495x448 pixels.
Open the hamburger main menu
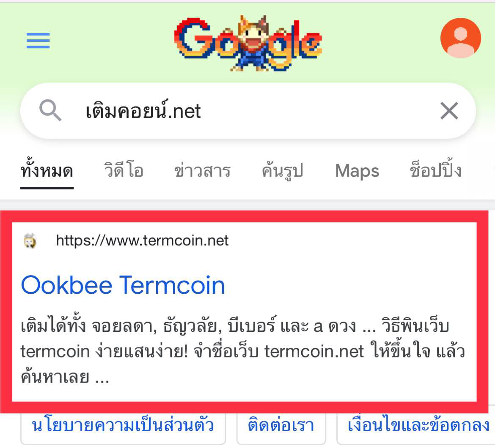(38, 41)
